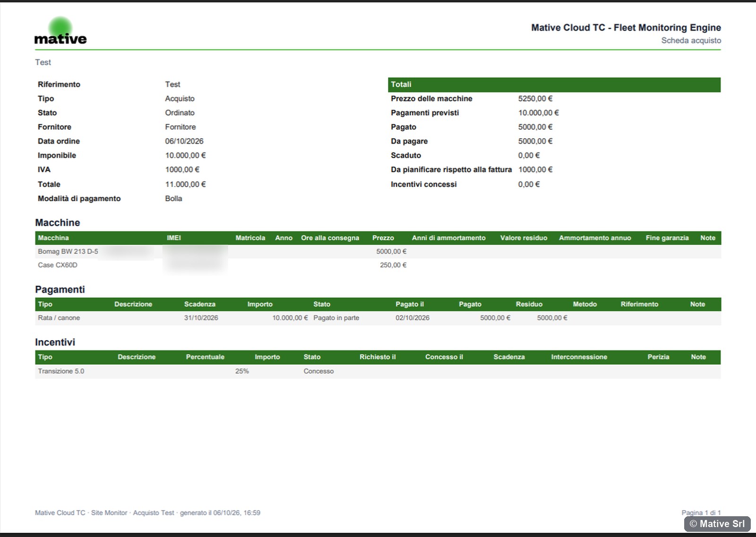Click the 'Ore alla consegna' column header

click(x=330, y=238)
